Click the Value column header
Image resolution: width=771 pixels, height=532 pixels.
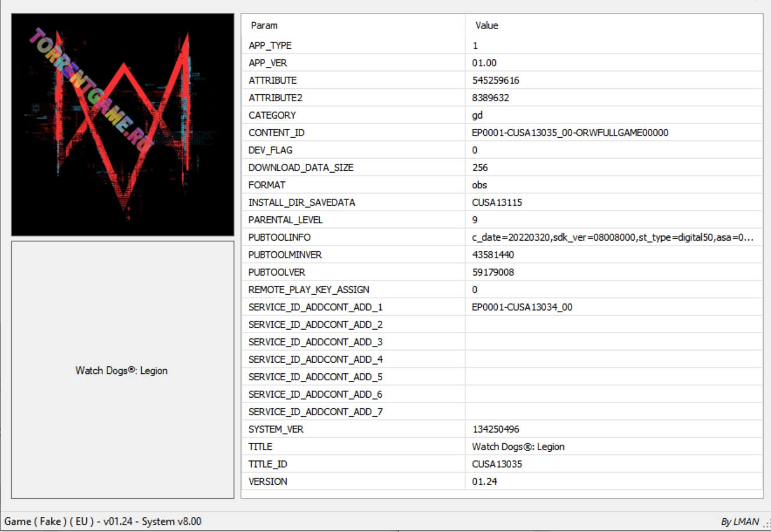tap(487, 26)
